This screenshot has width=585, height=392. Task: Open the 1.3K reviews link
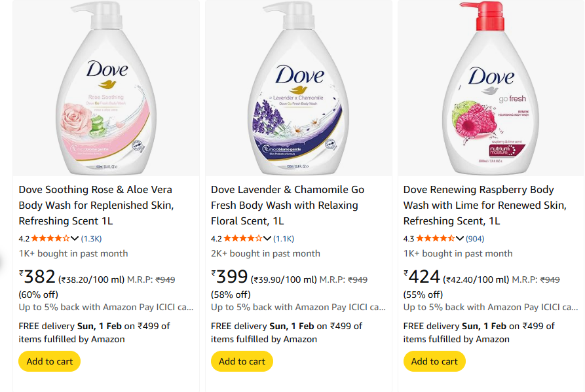point(92,238)
